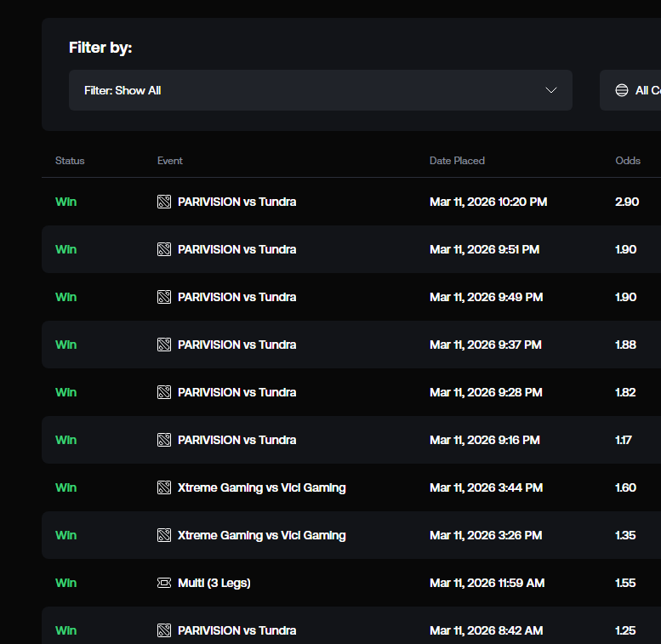Open PARIVISION vs Tundra bet at 2.90 odds
The width and height of the screenshot is (661, 644).
coord(236,202)
